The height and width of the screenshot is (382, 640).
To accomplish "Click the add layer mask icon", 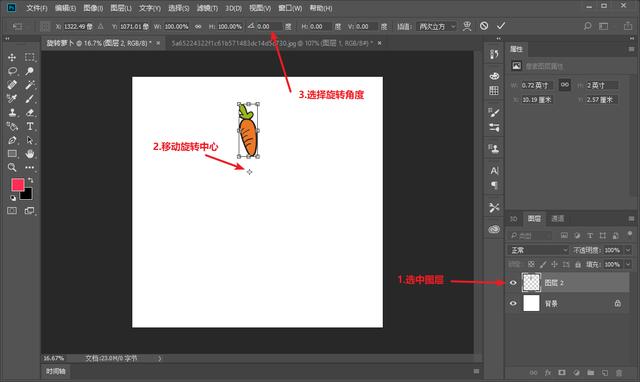I will [562, 373].
